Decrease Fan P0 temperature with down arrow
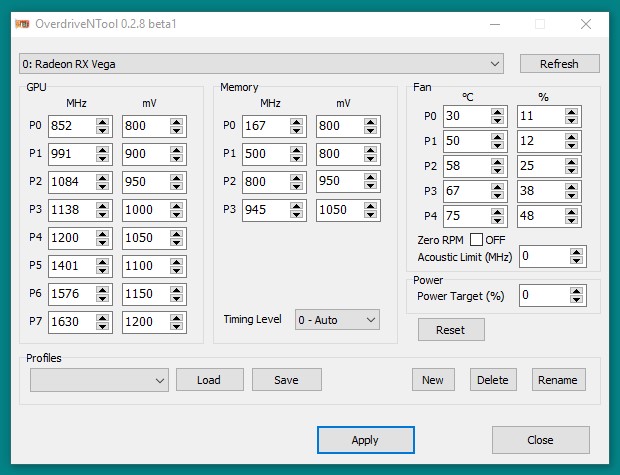Screen dimensions: 620x475 498,120
